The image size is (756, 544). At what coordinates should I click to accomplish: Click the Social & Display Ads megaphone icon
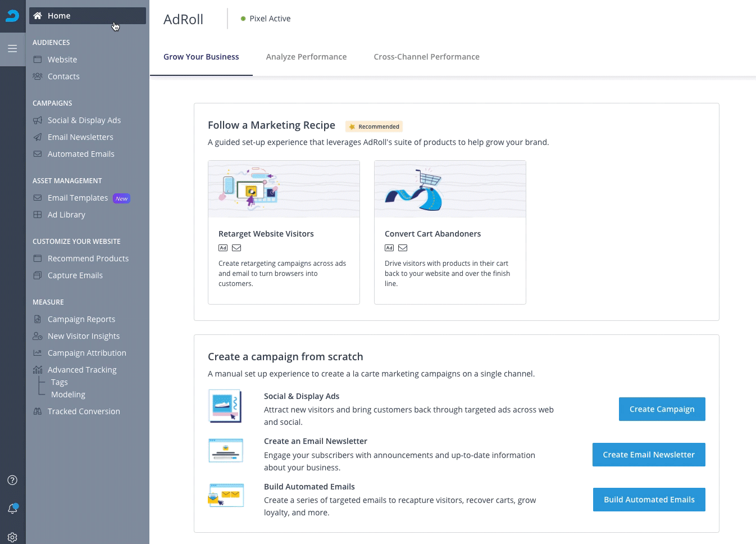[38, 120]
